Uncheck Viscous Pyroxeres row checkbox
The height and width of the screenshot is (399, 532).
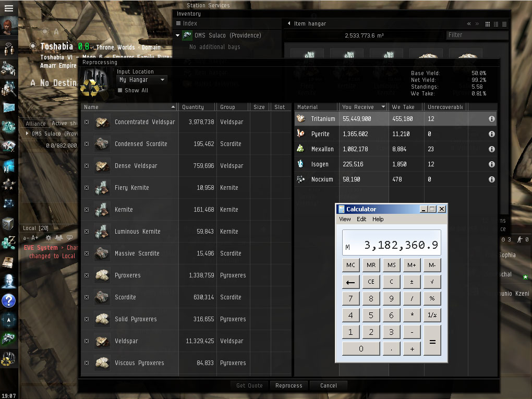(x=87, y=363)
